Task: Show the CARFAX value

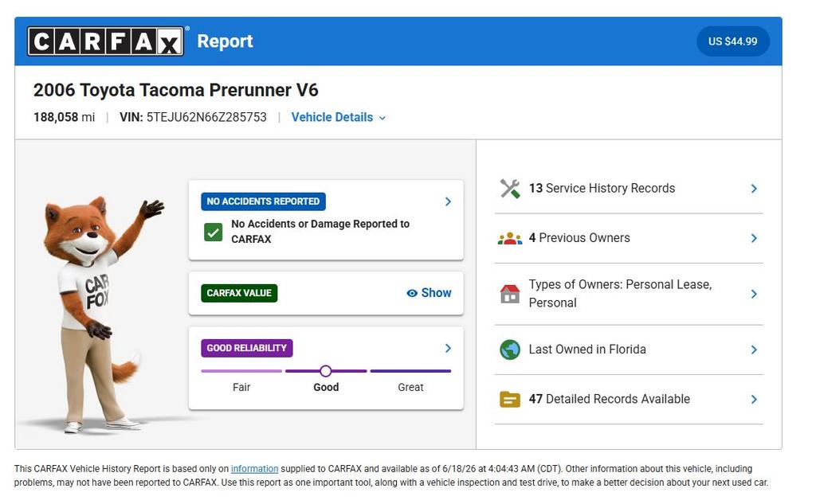Action: click(x=429, y=293)
